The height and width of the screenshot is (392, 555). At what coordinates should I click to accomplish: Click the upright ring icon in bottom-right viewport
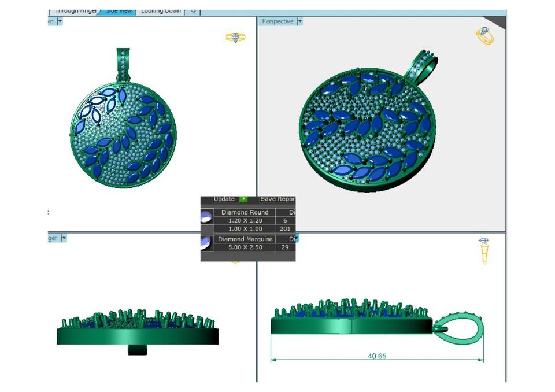tap(484, 250)
